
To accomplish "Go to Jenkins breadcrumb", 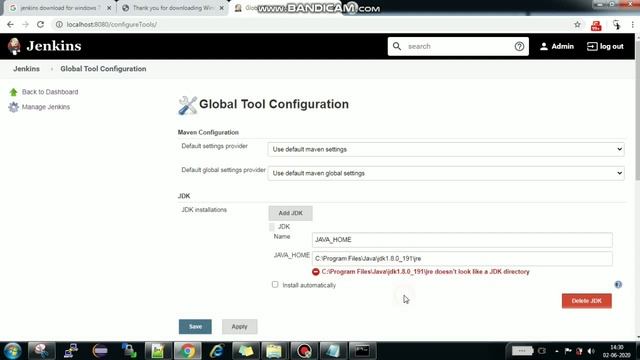I will [27, 69].
